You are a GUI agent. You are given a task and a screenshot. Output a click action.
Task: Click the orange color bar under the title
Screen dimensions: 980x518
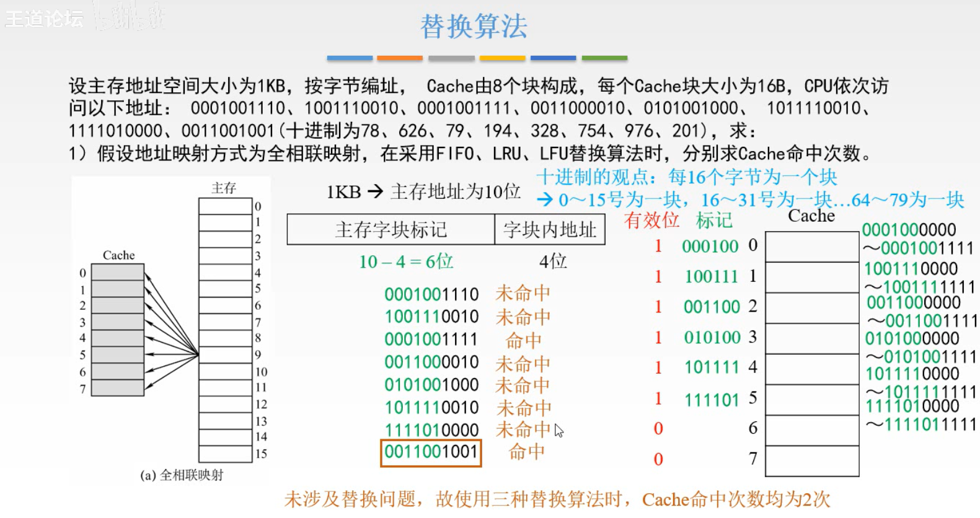coord(400,58)
